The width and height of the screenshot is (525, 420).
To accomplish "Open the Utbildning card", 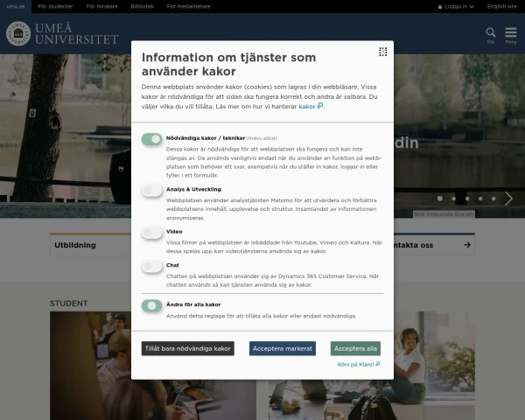I will [x=91, y=245].
